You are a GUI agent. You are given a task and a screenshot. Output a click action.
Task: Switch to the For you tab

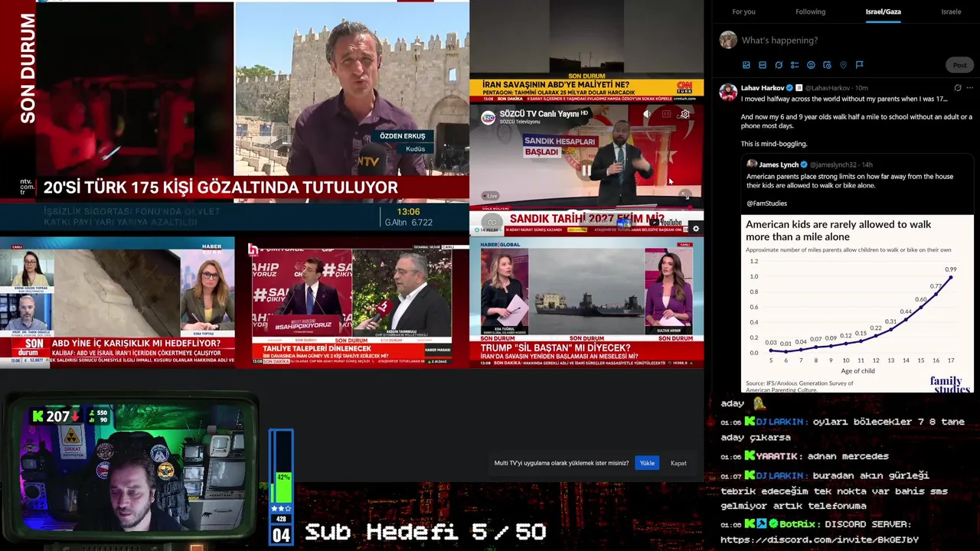743,11
